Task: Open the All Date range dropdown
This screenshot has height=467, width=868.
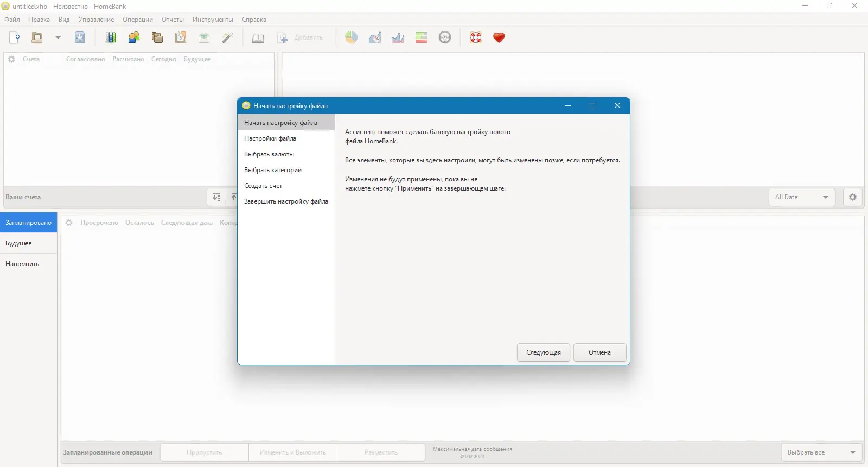Action: click(802, 197)
